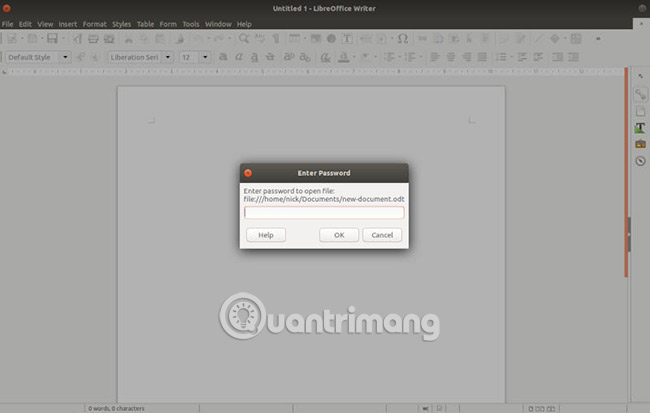The image size is (650, 413).
Task: Toggle Justified alignment
Action: [x=482, y=57]
